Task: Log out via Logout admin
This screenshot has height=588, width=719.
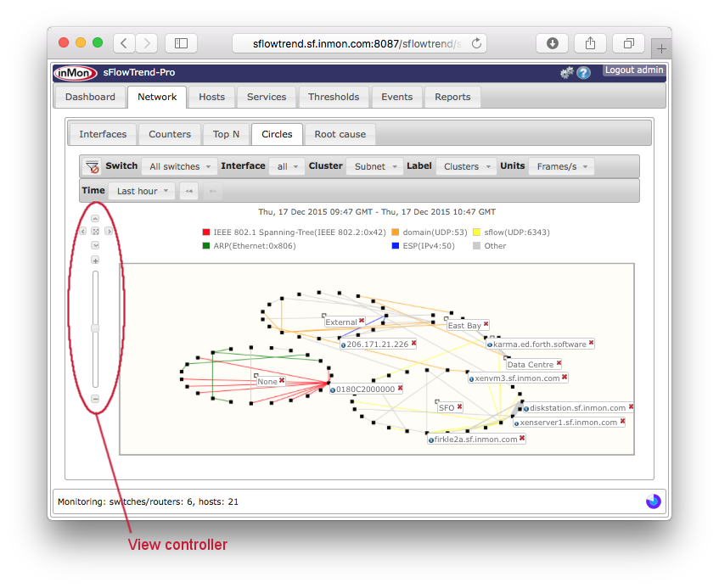Action: coord(634,70)
